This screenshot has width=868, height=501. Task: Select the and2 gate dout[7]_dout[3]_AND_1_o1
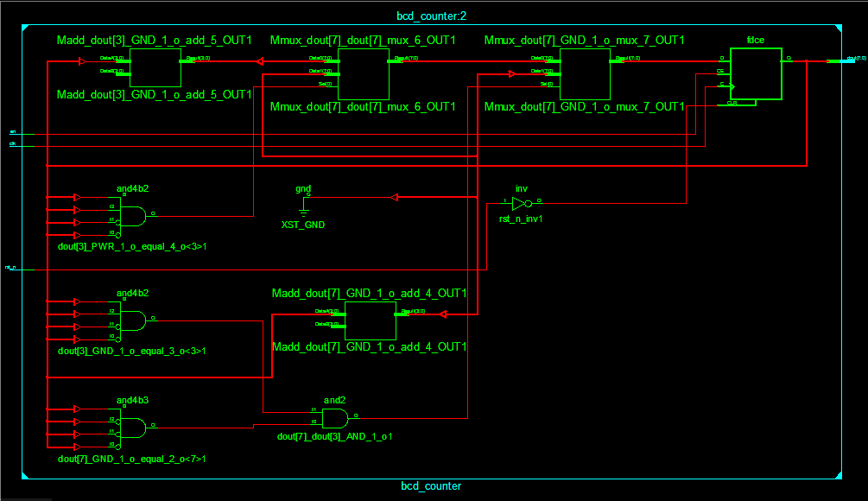(x=335, y=419)
